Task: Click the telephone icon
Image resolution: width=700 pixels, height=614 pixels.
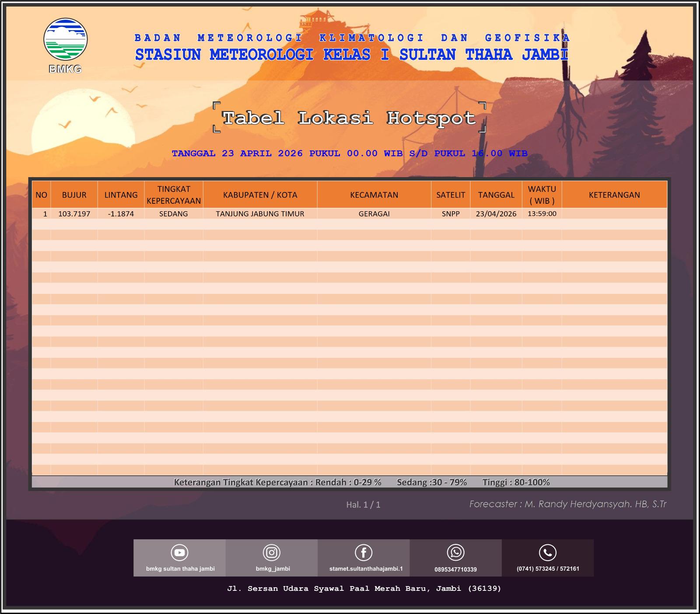Action: pyautogui.click(x=548, y=552)
